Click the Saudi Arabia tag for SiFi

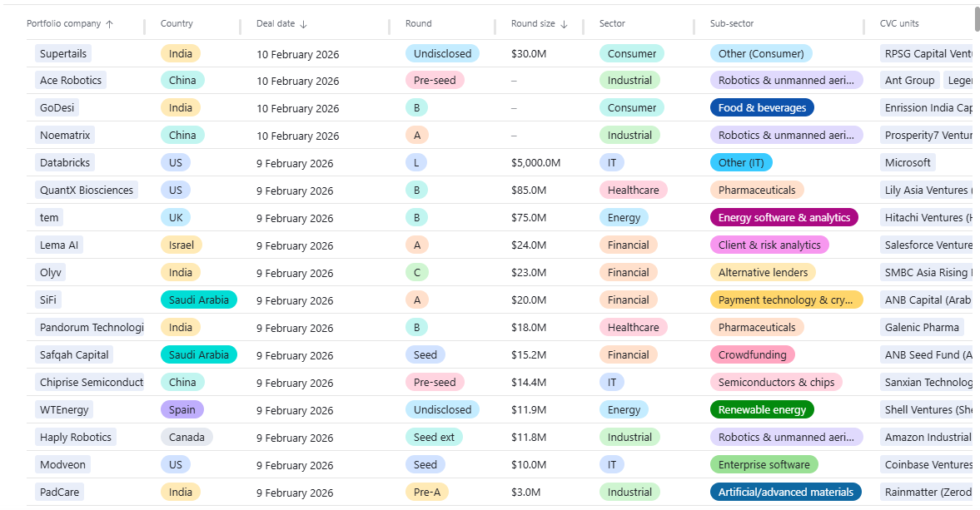pos(198,300)
